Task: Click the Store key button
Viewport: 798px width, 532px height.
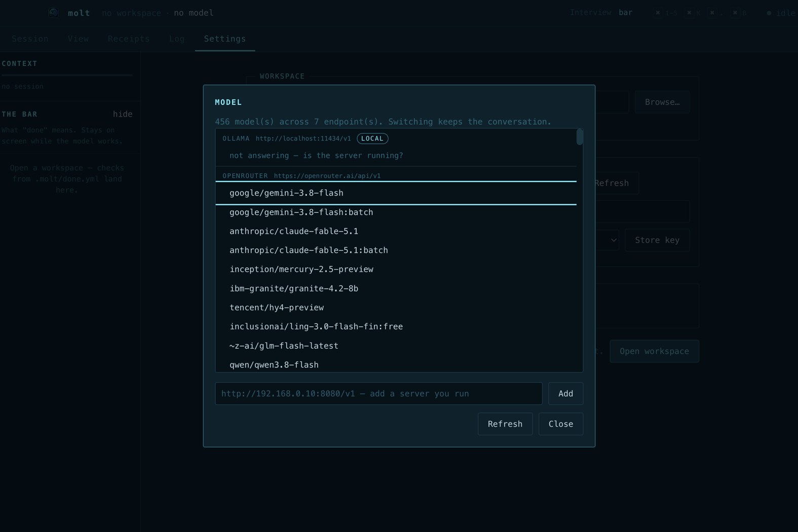Action: pos(657,240)
